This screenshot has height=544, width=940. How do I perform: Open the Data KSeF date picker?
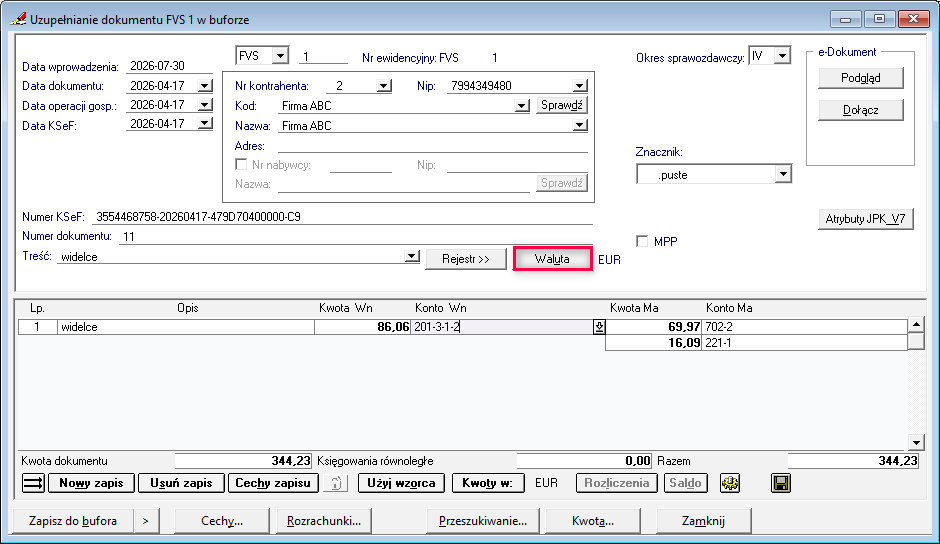204,124
